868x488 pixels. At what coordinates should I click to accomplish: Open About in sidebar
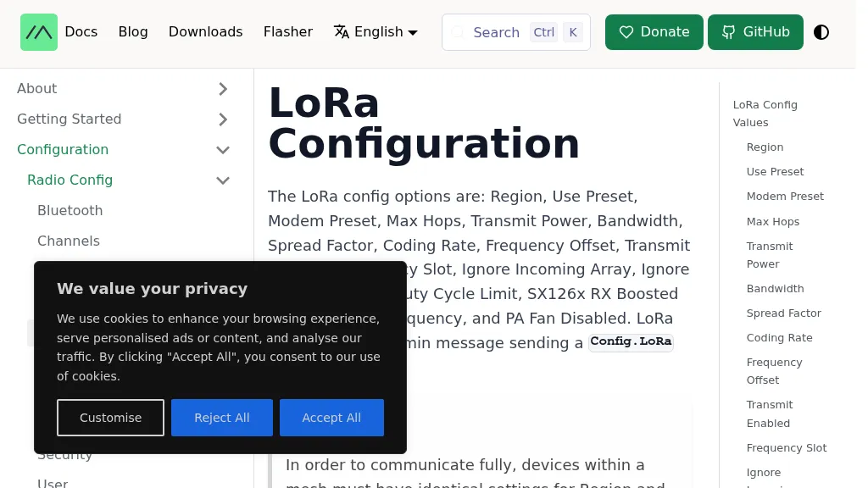[x=37, y=88]
